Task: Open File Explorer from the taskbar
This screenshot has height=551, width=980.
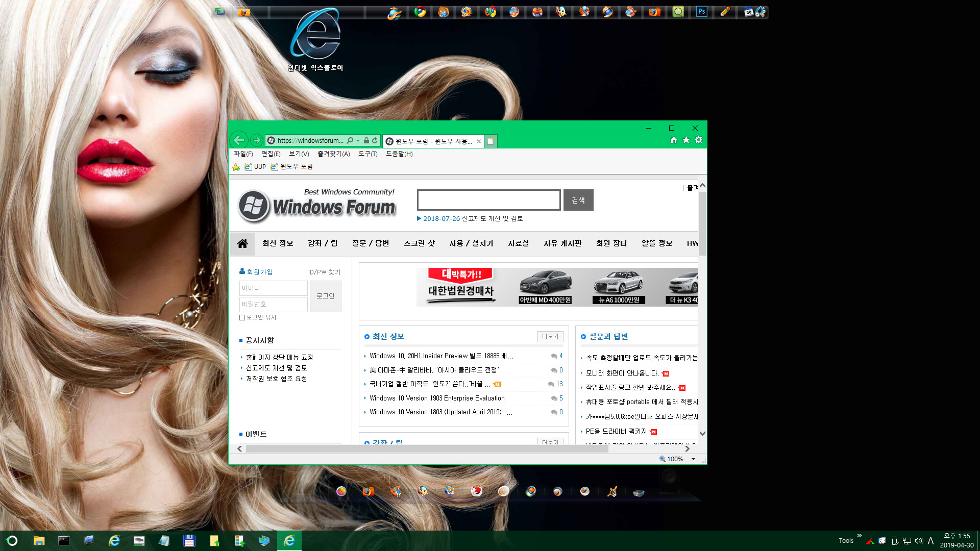Action: pyautogui.click(x=39, y=541)
